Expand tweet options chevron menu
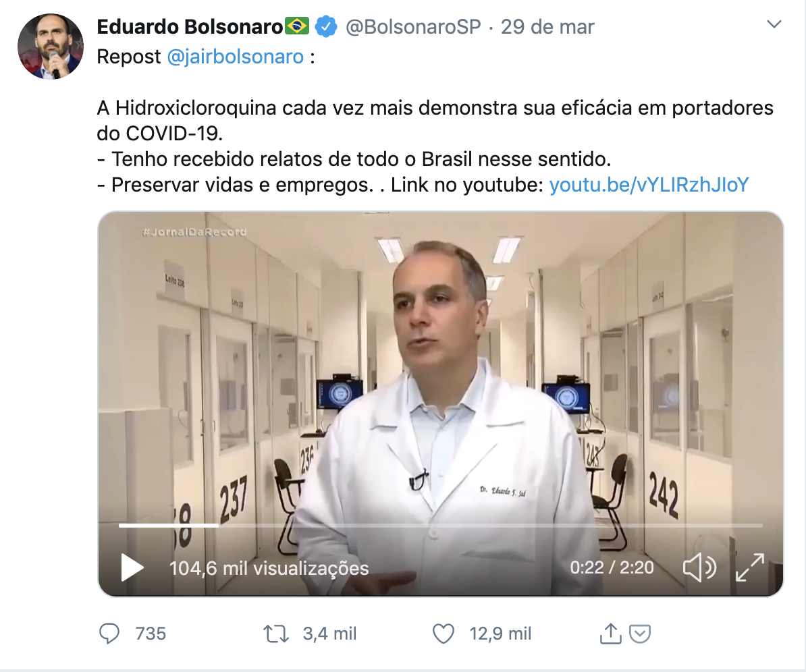 [774, 24]
